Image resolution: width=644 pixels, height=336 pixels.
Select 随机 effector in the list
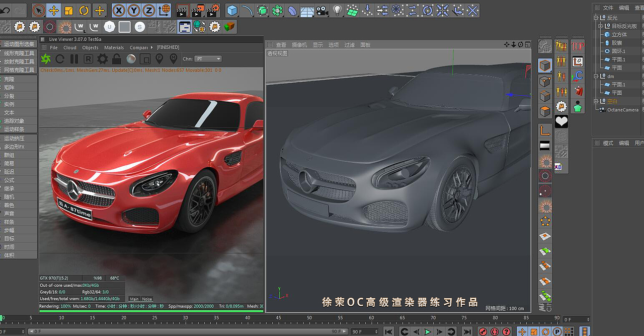[x=10, y=196]
